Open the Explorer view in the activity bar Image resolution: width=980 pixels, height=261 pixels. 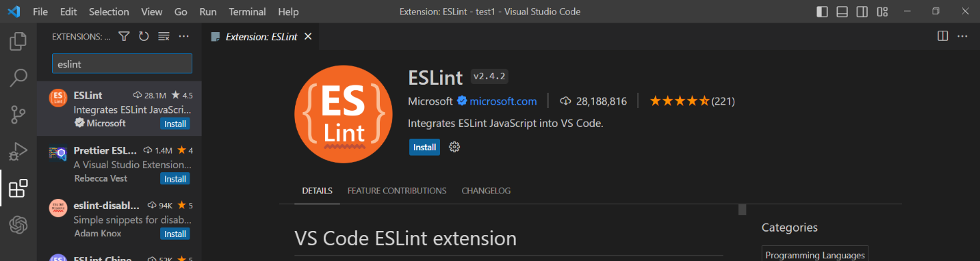click(x=18, y=42)
